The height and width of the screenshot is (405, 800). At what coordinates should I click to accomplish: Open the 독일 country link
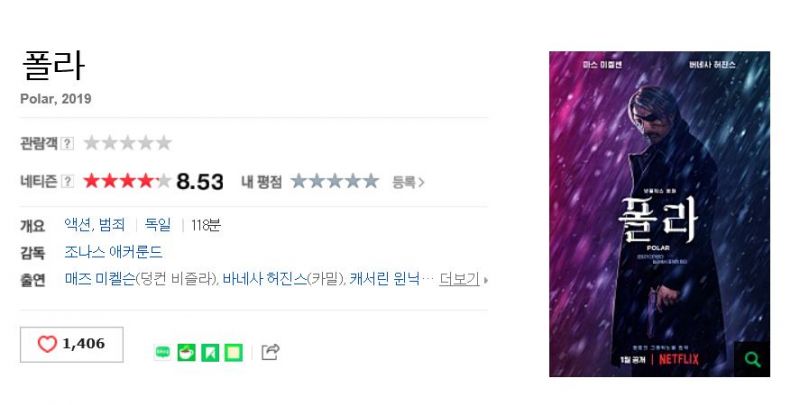[x=158, y=225]
